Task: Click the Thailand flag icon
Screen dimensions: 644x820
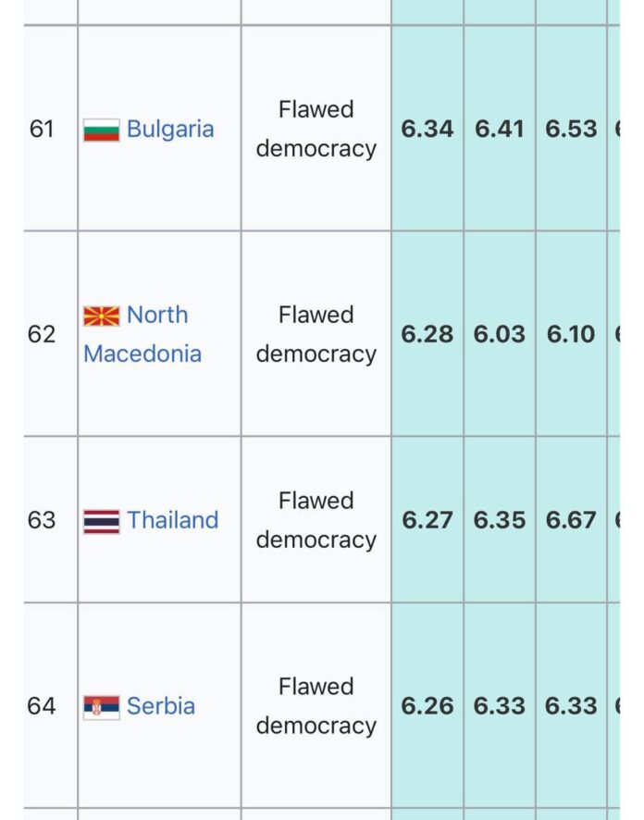Action: coord(101,521)
